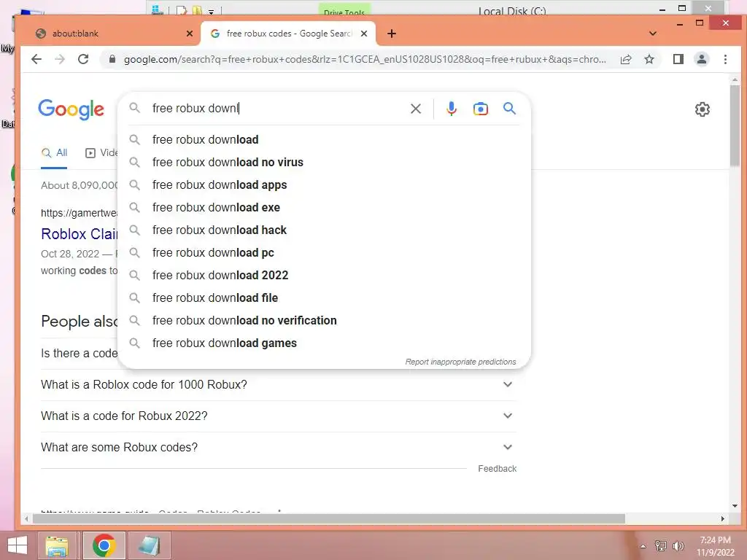
Task: Open Google quick settings gear
Action: [703, 109]
